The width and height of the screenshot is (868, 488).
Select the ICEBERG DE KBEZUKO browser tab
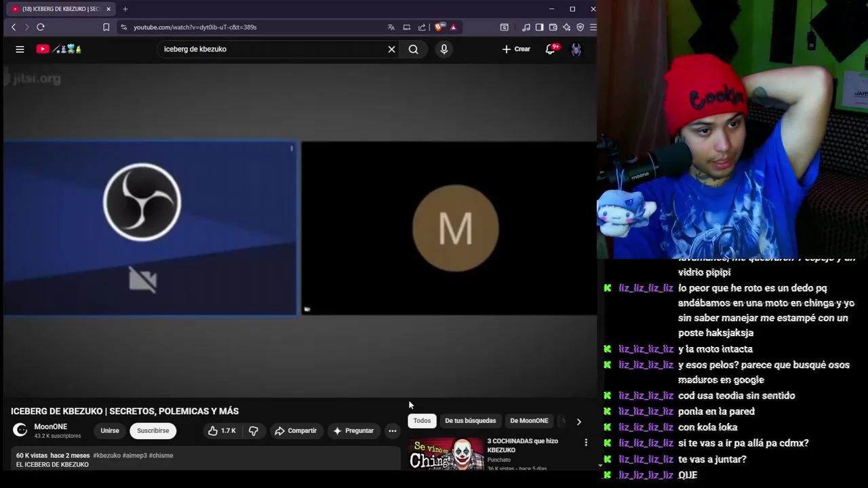click(x=61, y=9)
